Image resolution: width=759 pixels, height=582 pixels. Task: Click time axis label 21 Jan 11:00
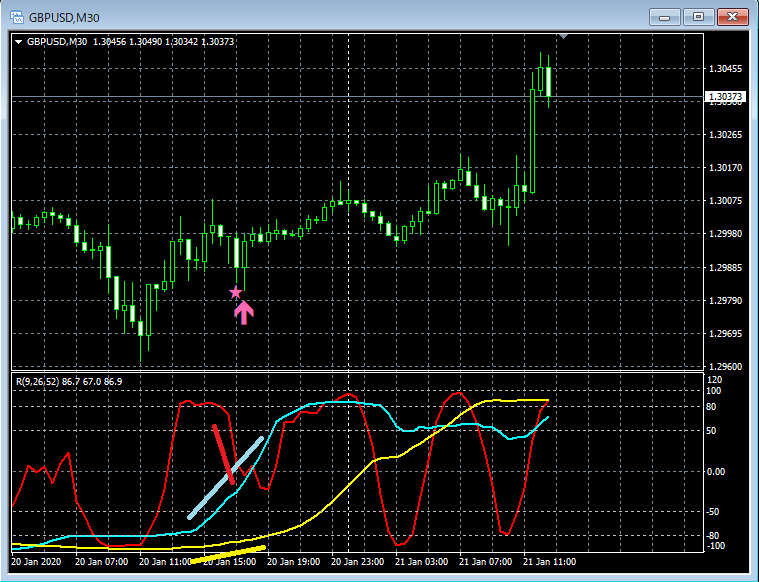click(x=549, y=562)
